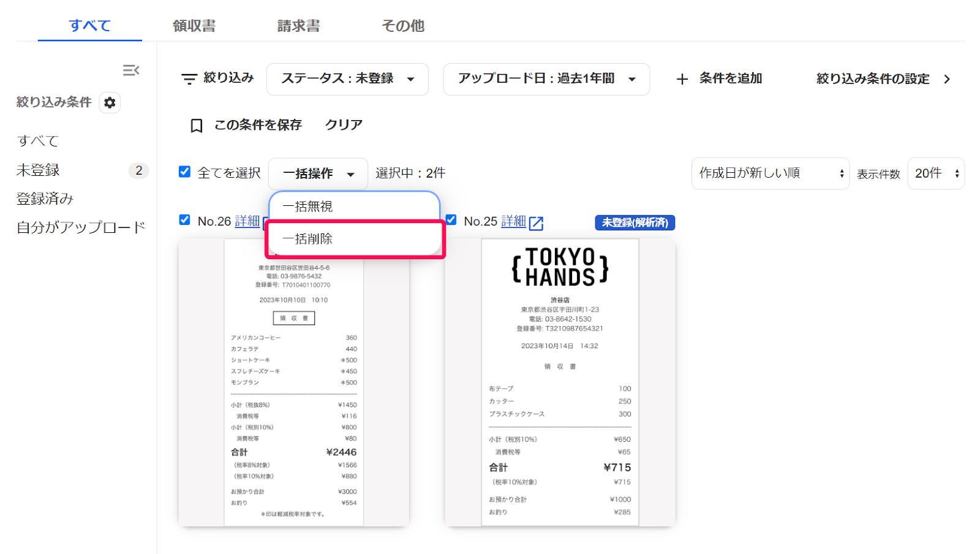The width and height of the screenshot is (980, 554).
Task: Open the No.25 詳細 link
Action: coord(513,221)
